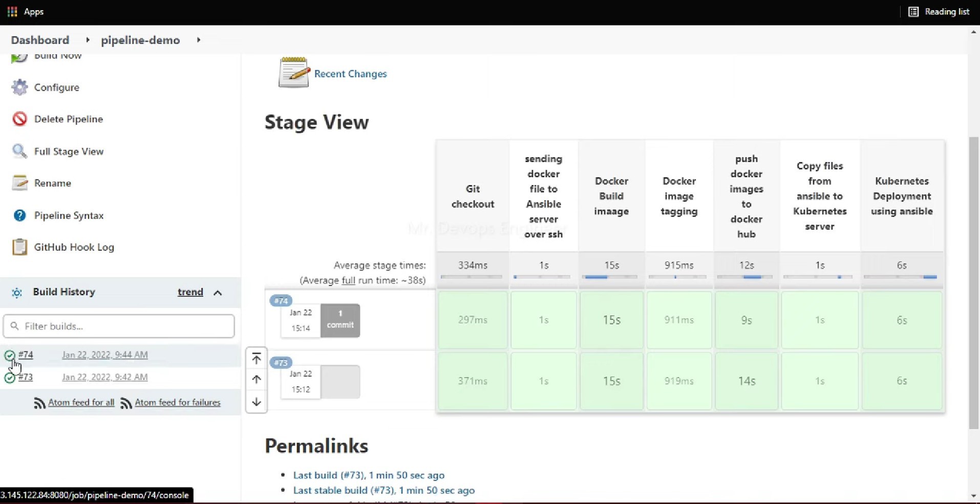980x504 pixels.
Task: Open the build history trend link
Action: [x=190, y=292]
